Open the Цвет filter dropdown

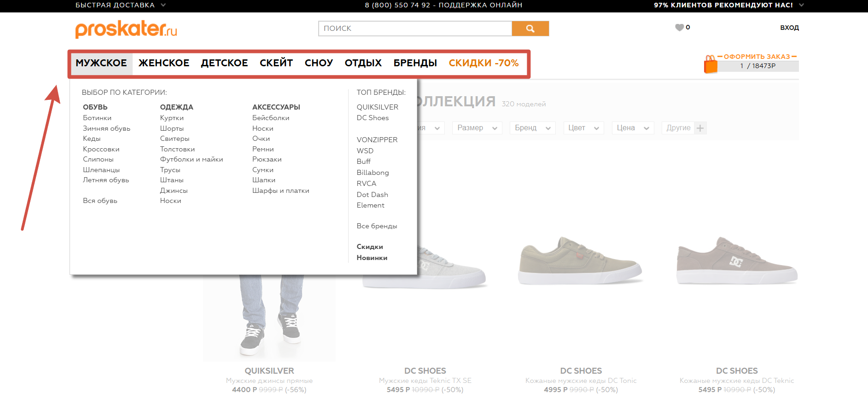pyautogui.click(x=583, y=128)
